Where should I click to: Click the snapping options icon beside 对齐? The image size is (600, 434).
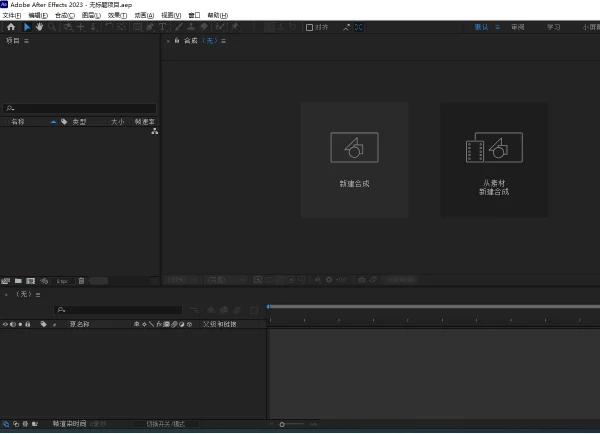pyautogui.click(x=346, y=27)
